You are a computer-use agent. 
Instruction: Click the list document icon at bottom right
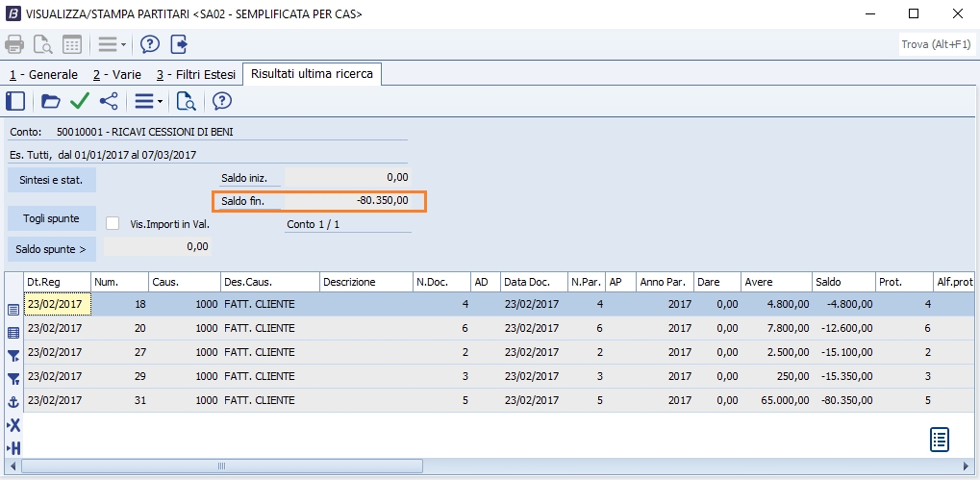(940, 440)
